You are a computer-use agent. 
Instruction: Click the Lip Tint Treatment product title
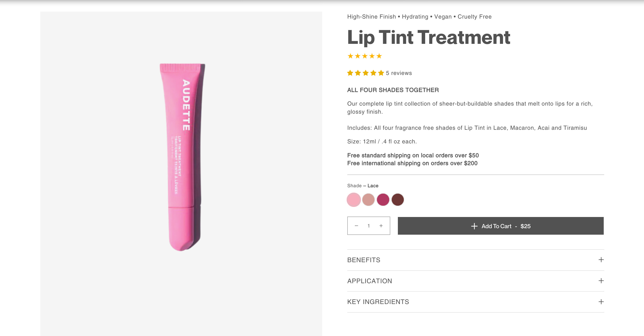(429, 38)
